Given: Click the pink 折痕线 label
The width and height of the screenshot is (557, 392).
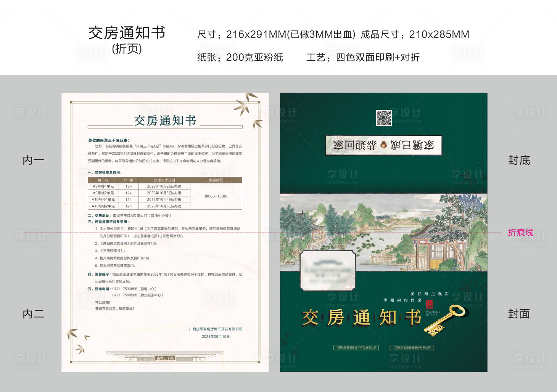Looking at the screenshot, I should pyautogui.click(x=520, y=232).
